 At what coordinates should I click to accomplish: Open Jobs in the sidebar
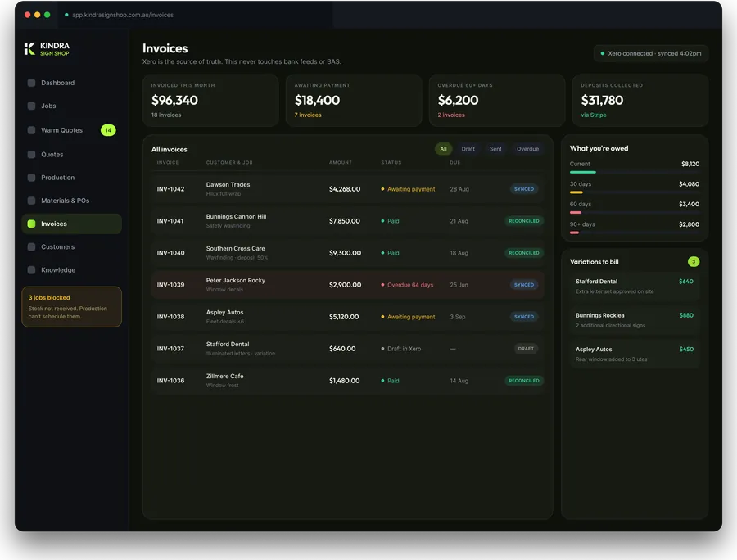[71, 106]
